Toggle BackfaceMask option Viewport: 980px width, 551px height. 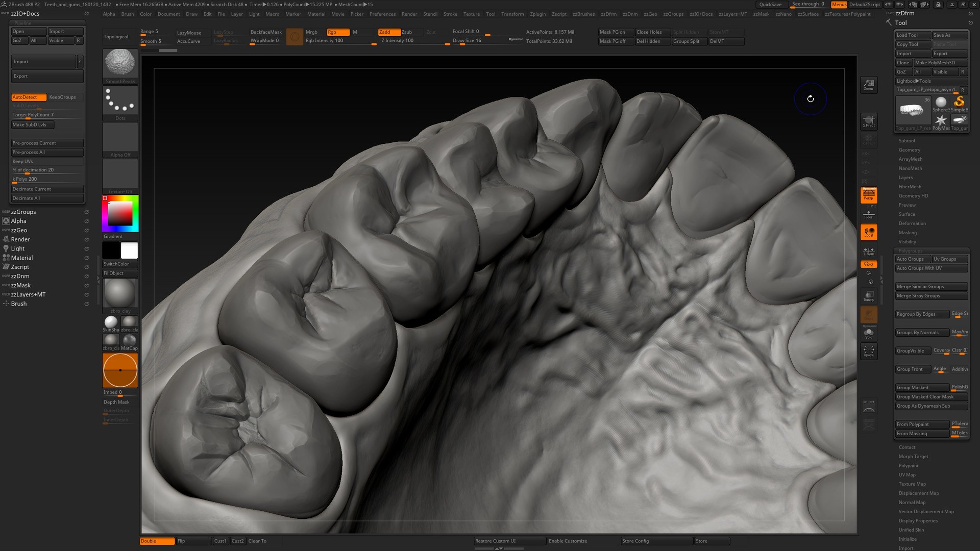click(x=266, y=32)
